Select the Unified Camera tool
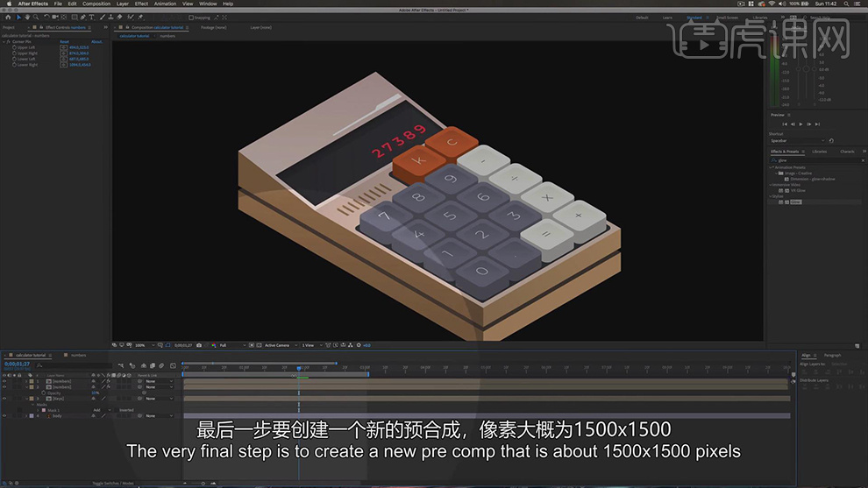This screenshot has height=488, width=868. 55,18
